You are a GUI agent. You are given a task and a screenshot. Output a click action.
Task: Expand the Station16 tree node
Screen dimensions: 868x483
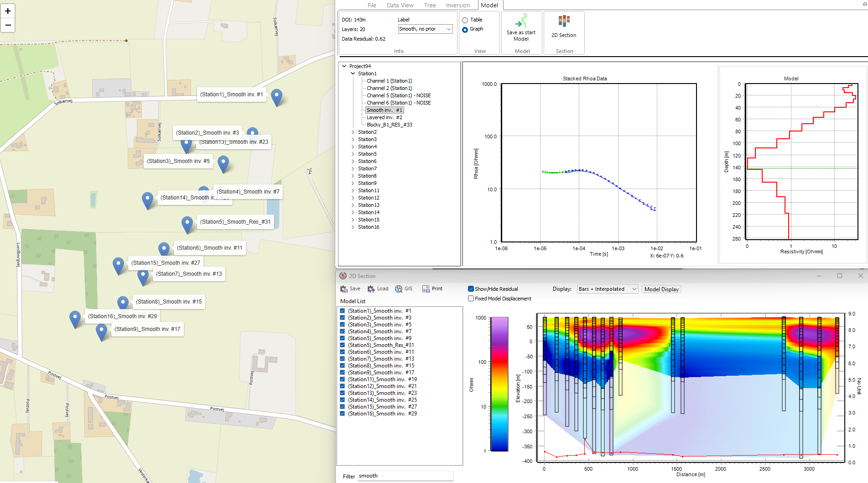click(353, 227)
